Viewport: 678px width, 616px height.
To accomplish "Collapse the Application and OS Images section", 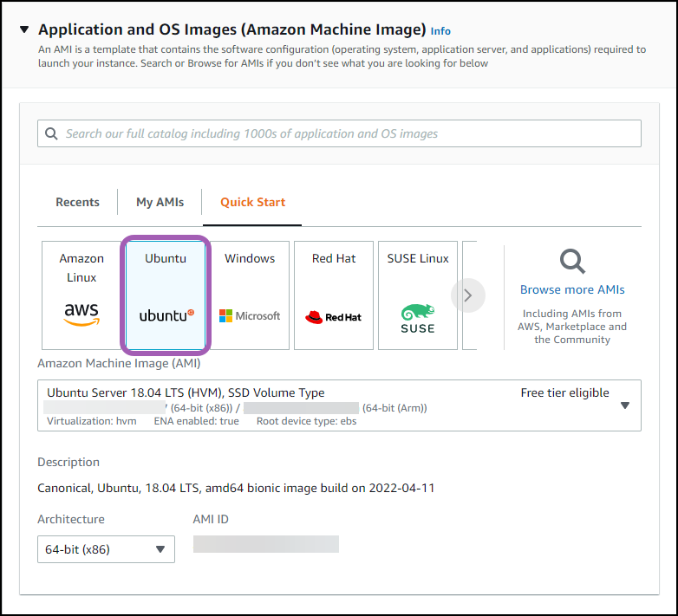I will [x=24, y=29].
